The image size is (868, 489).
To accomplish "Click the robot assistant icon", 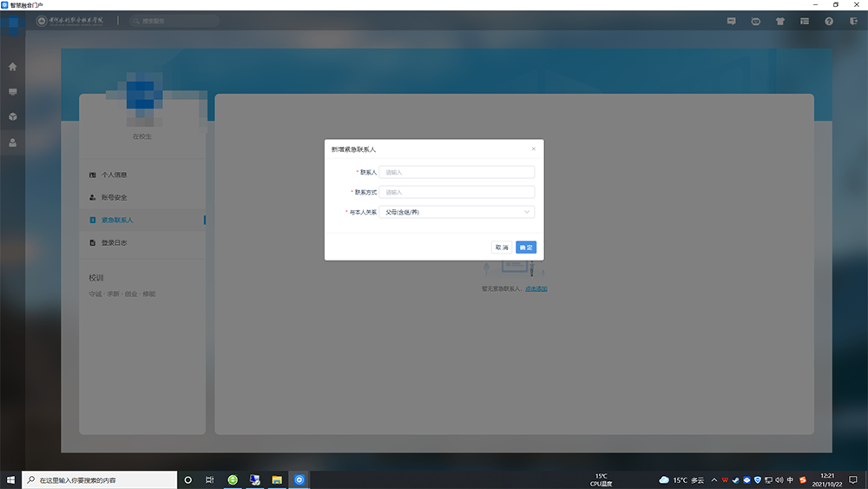I will coord(756,21).
